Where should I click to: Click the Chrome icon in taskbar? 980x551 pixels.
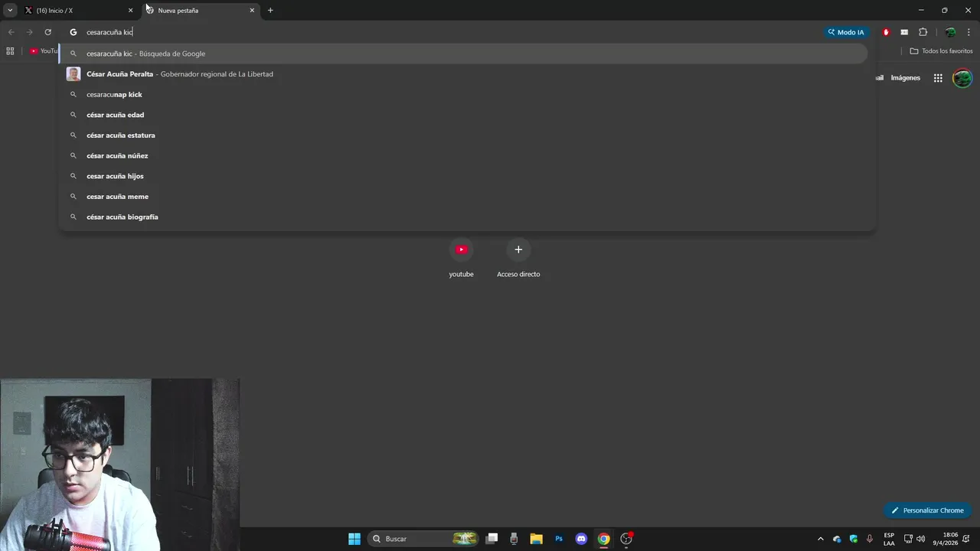tap(604, 539)
